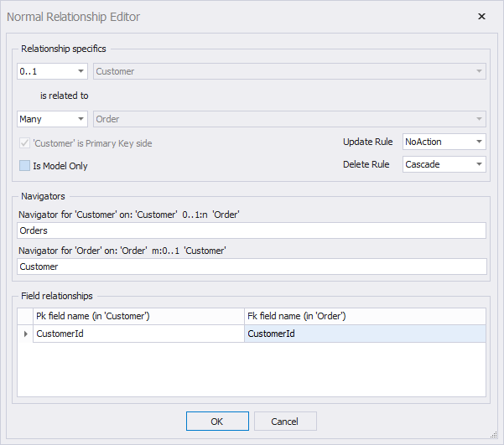Click the 'Customer' is Primary Key side checkbox

pyautogui.click(x=24, y=143)
